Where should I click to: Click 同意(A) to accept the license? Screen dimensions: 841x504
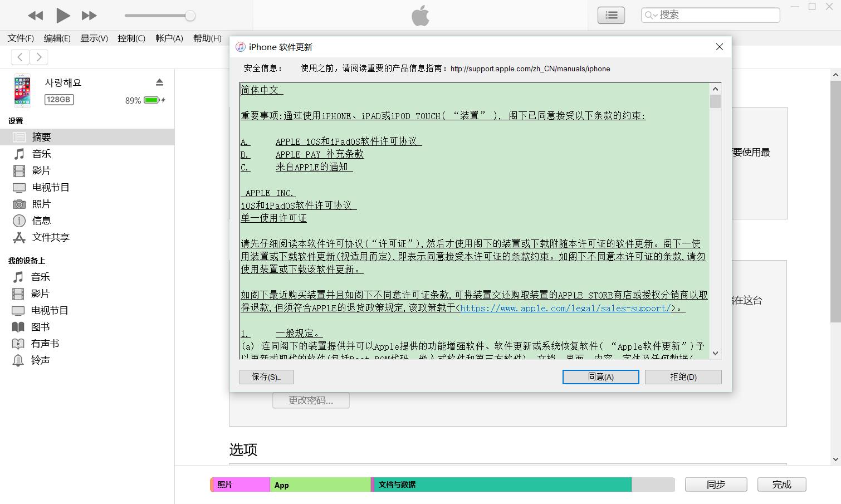coord(600,377)
